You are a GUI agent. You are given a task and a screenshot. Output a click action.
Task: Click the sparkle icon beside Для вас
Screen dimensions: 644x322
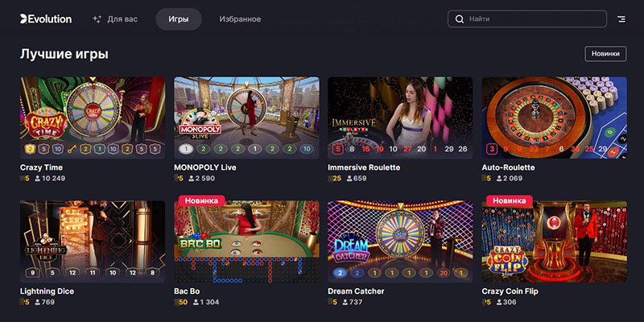(x=97, y=19)
